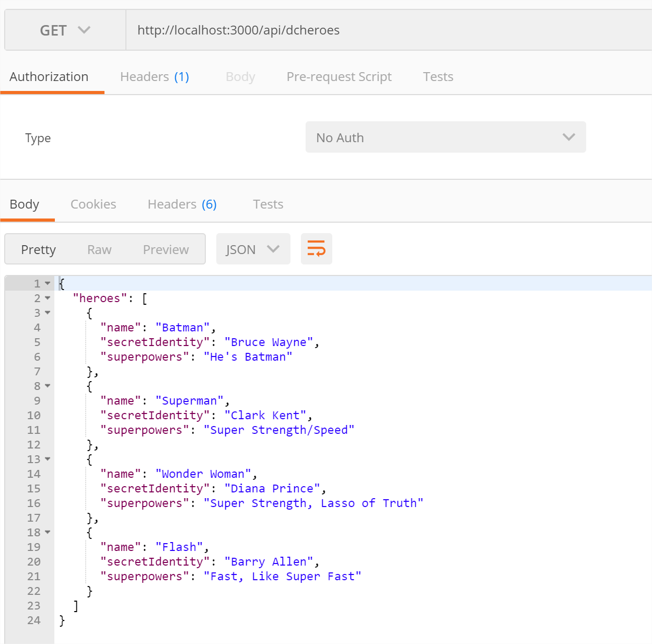This screenshot has width=652, height=644.
Task: Click the "Wonder Woman" name value
Action: (203, 474)
